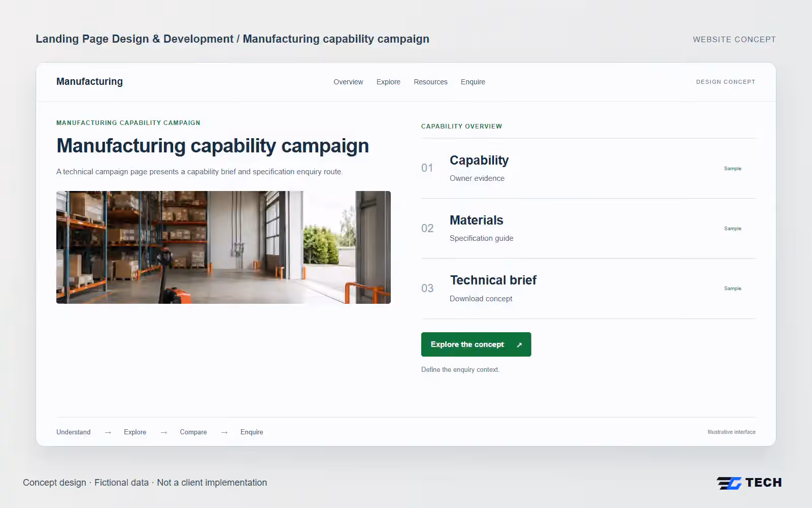812x508 pixels.
Task: Open the Explore item in top navigation
Action: pos(388,82)
